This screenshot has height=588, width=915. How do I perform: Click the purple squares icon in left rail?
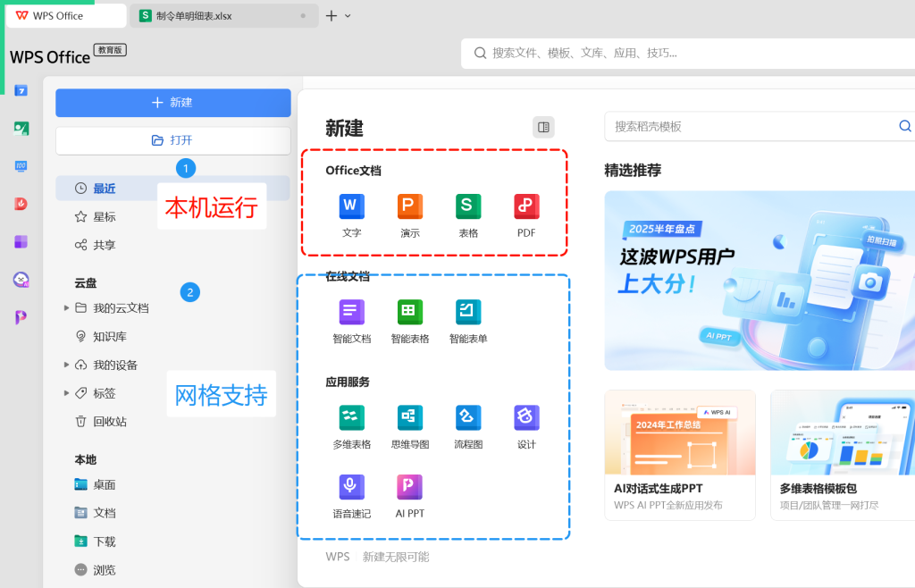(21, 241)
